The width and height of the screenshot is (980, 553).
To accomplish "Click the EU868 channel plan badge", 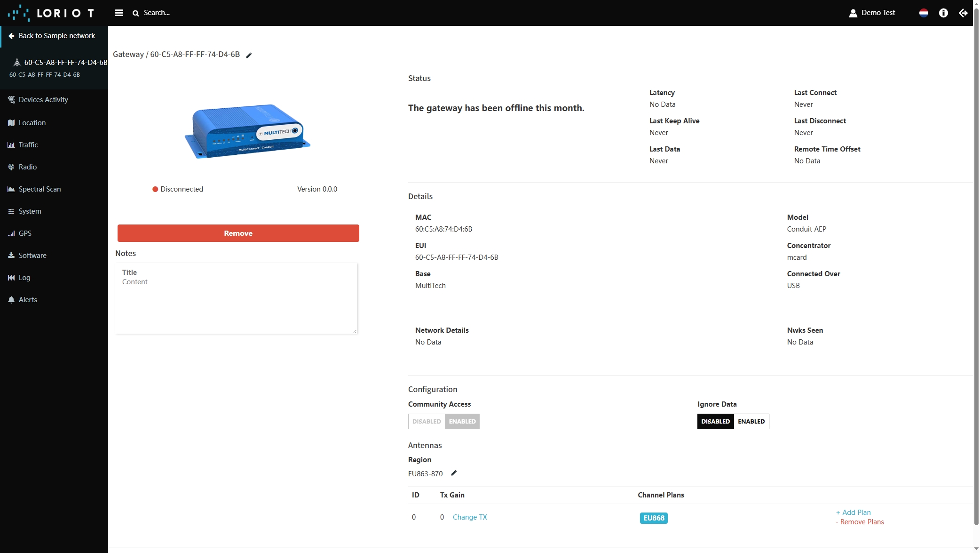I will point(653,518).
